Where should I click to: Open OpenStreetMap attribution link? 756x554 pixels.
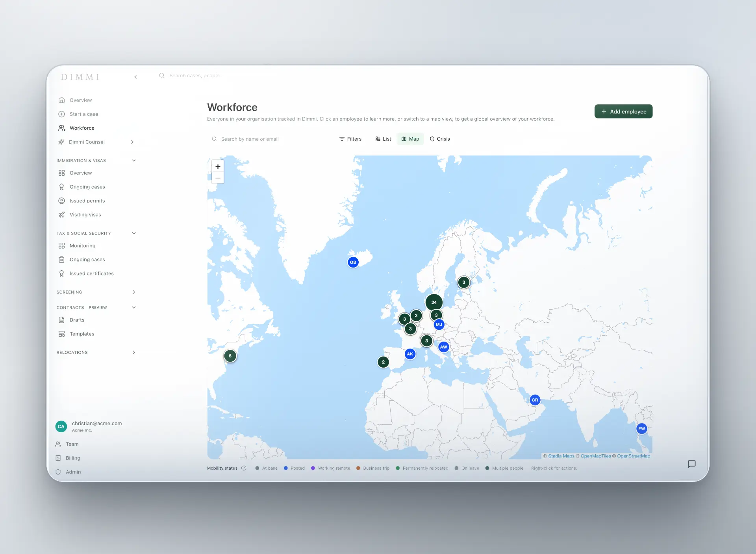coord(634,456)
